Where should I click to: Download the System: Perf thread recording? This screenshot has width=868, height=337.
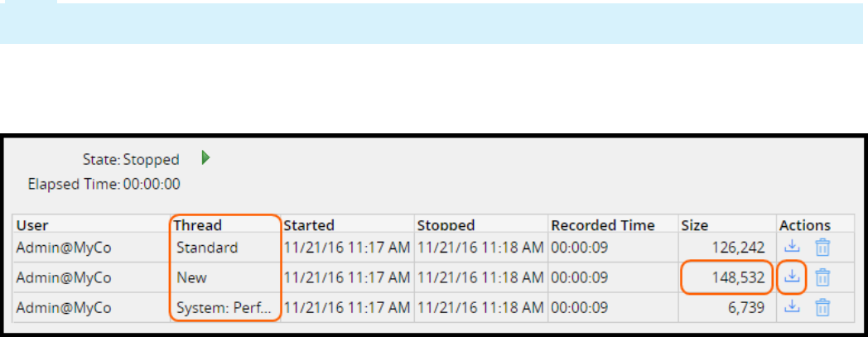tap(793, 306)
